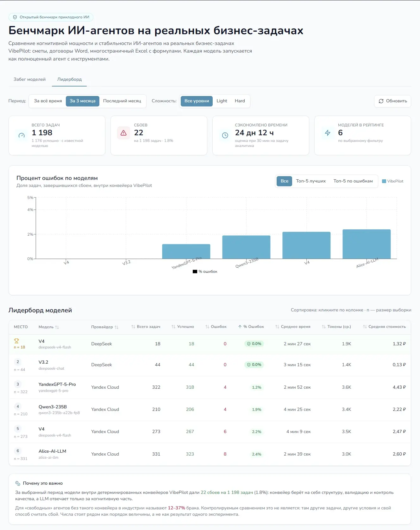
Task: Click sort arrows icon beside Ошибок header
Action: (207, 327)
